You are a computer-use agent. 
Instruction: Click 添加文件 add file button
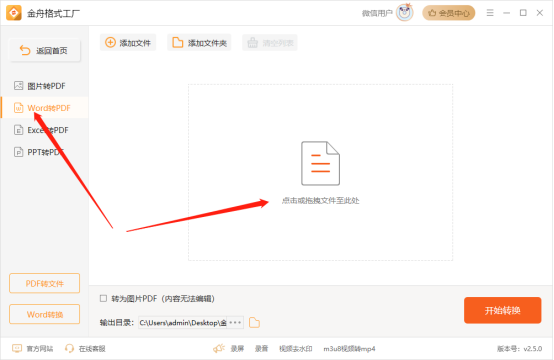coord(128,43)
